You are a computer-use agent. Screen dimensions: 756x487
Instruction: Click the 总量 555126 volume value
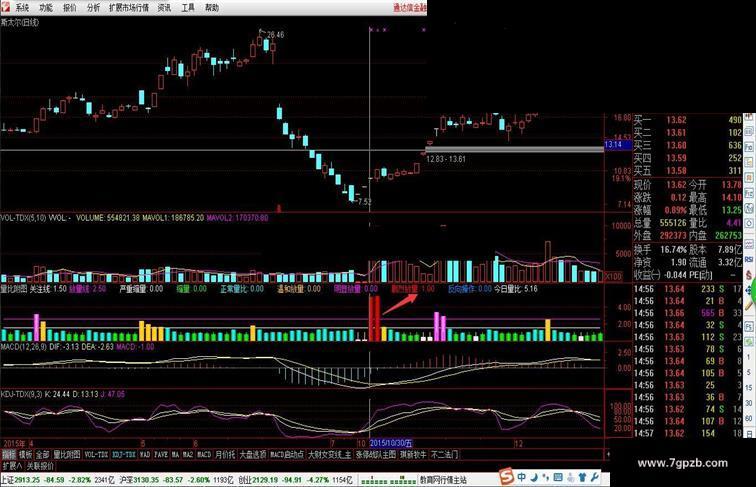coord(673,223)
